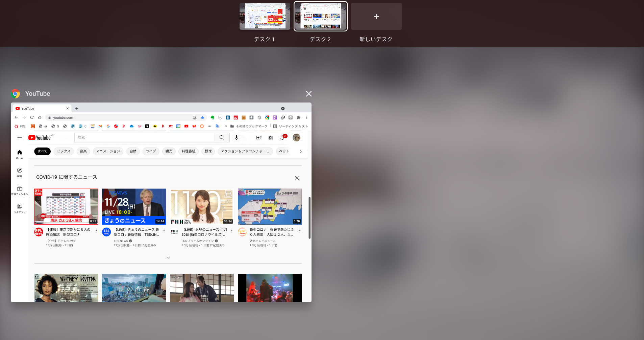Show more category chips with right arrow
The height and width of the screenshot is (340, 644).
(301, 151)
